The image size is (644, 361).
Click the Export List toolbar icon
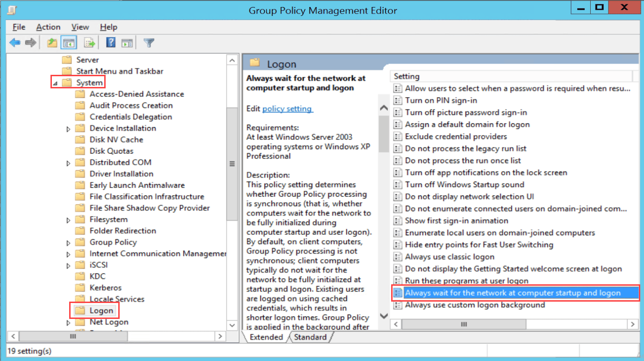tap(89, 43)
